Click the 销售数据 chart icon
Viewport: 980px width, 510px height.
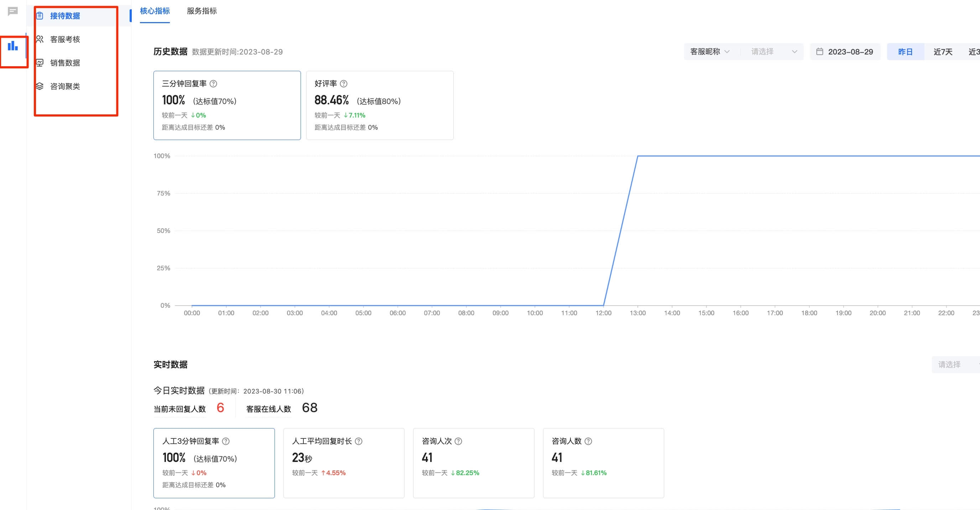(x=40, y=63)
